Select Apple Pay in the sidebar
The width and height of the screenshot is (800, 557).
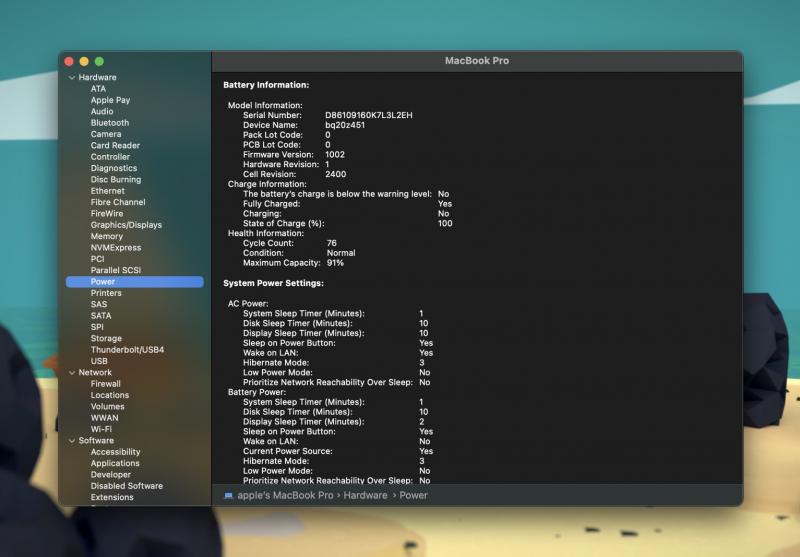pos(110,100)
